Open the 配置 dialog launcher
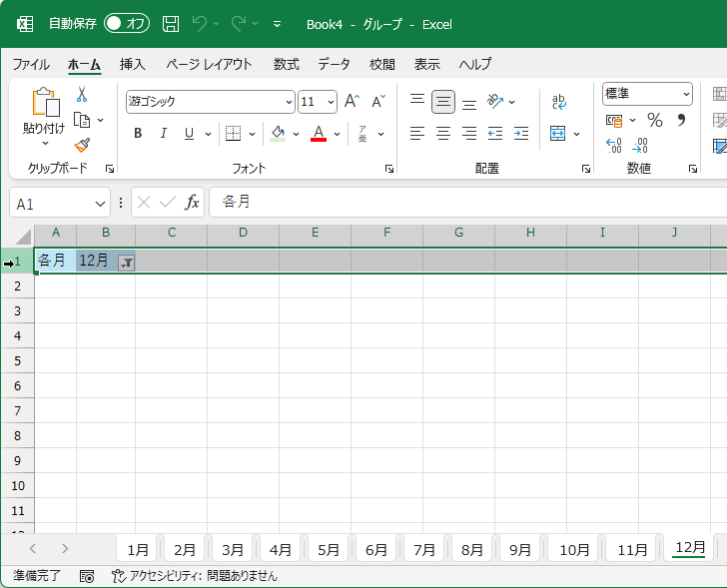This screenshot has height=588, width=727. point(586,169)
